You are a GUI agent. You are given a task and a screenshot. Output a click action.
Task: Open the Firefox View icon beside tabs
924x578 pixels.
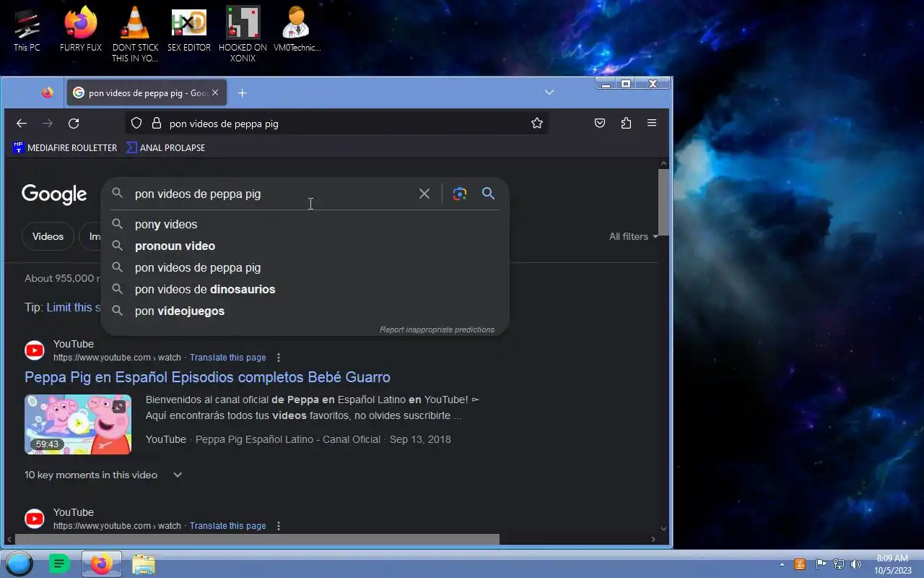(48, 92)
